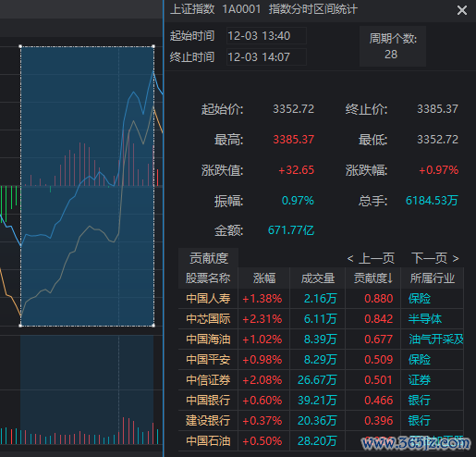Close the index interval statistics dialog
Viewport: 476px width, 457px height.
(461, 10)
